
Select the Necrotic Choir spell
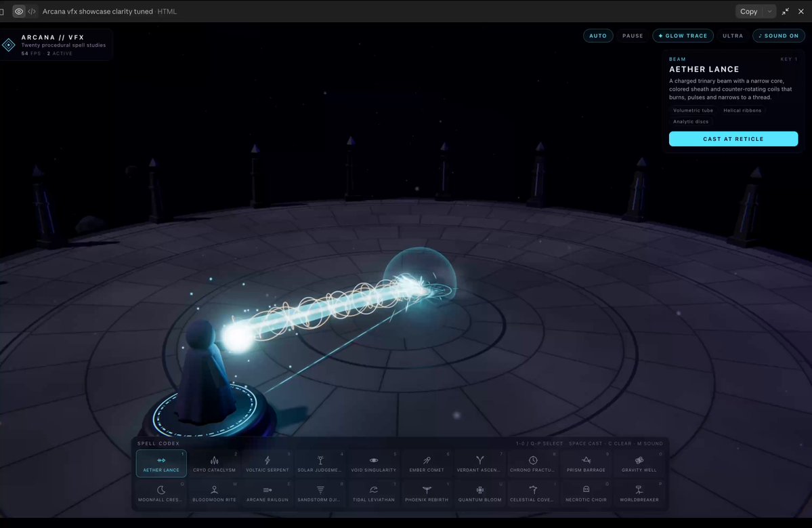click(586, 493)
